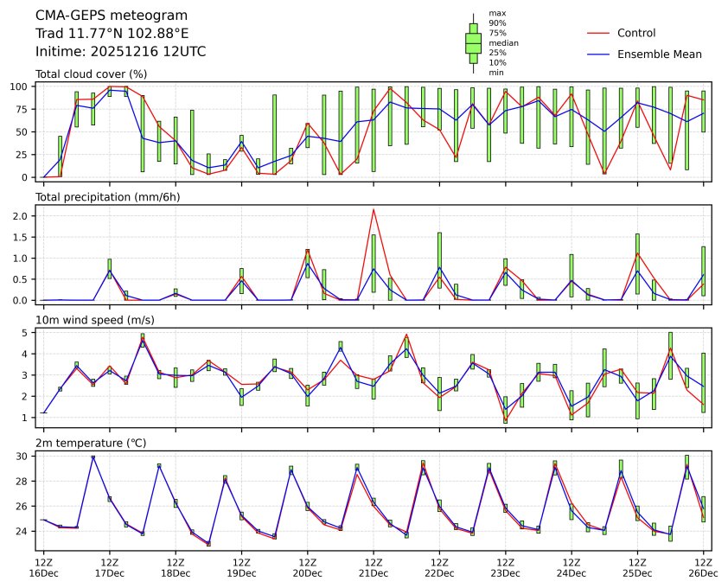Image resolution: width=728 pixels, height=588 pixels.
Task: Click the "max" label in the box legend
Action: click(496, 13)
